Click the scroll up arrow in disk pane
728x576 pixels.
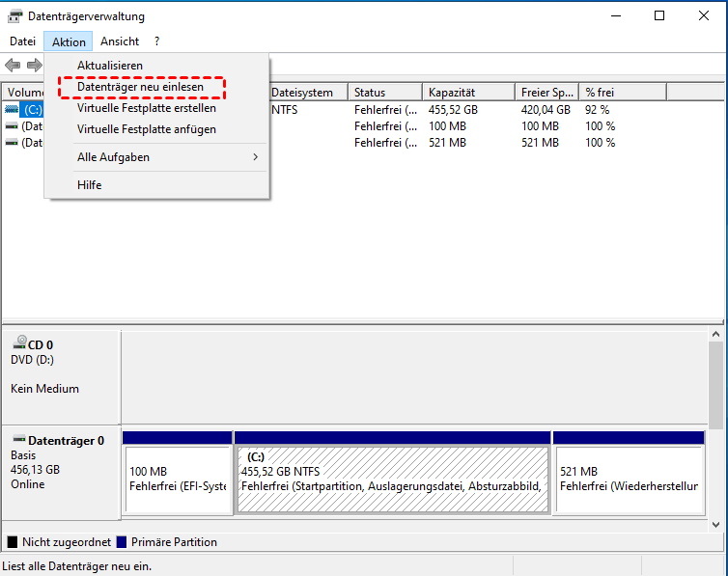coord(715,335)
